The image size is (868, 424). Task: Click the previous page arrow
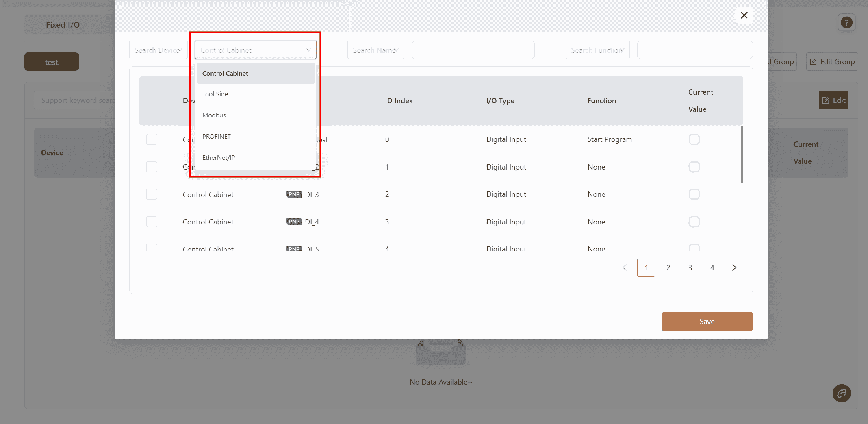click(625, 267)
